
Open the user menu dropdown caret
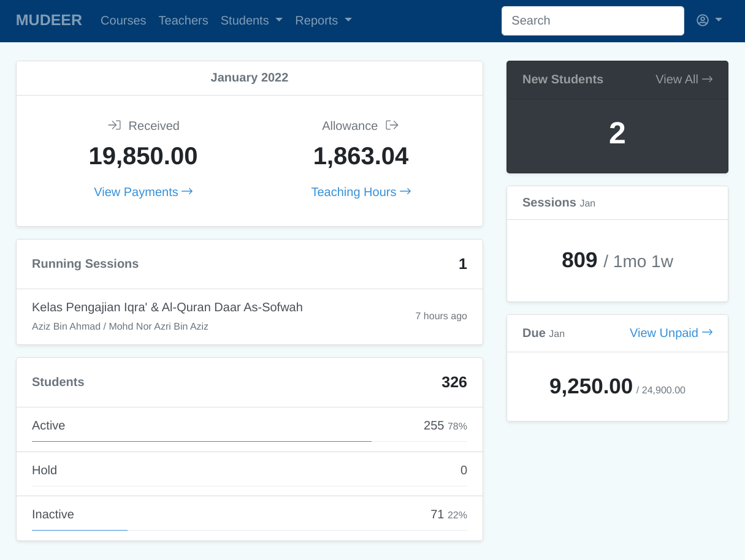click(x=719, y=20)
